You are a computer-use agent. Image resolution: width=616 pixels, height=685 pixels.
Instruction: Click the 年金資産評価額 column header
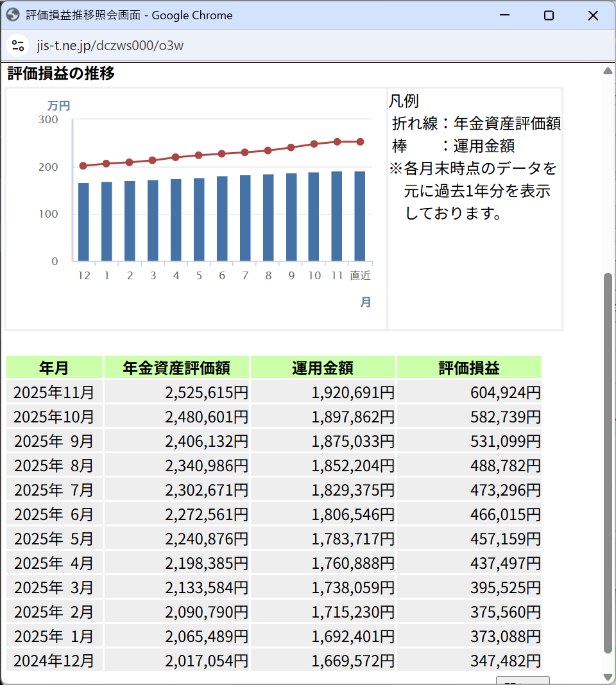click(176, 368)
